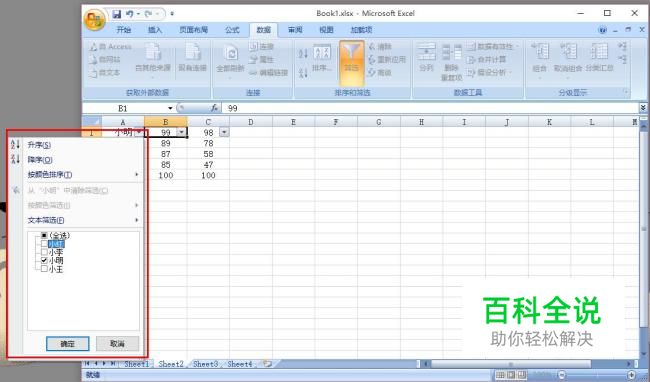
Task: Switch to the Review (审阅) tab
Action: [295, 30]
